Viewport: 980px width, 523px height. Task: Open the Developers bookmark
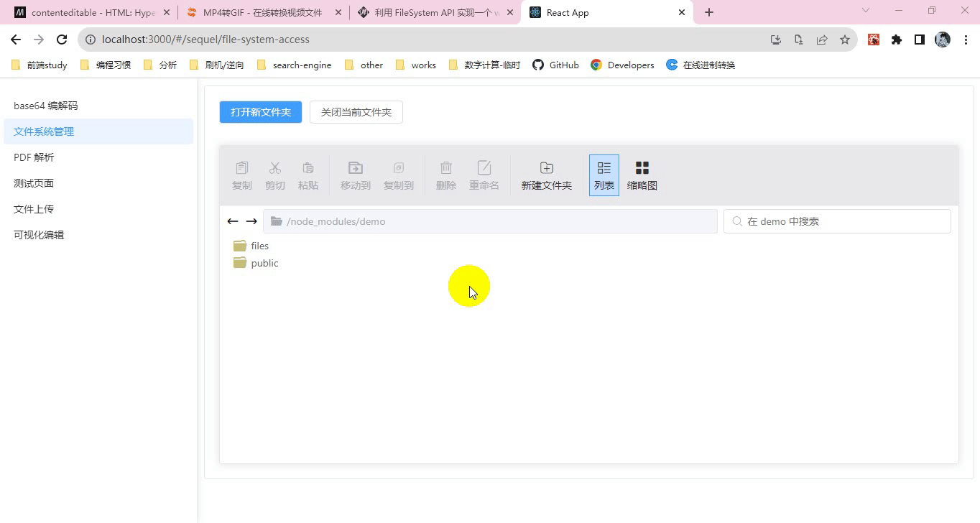pyautogui.click(x=622, y=65)
